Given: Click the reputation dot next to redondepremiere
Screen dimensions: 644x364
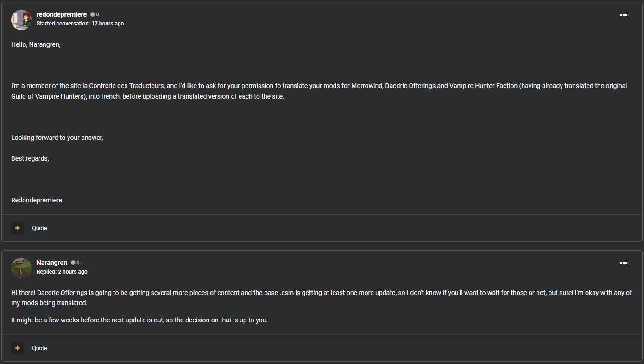Looking at the screenshot, I should [93, 15].
